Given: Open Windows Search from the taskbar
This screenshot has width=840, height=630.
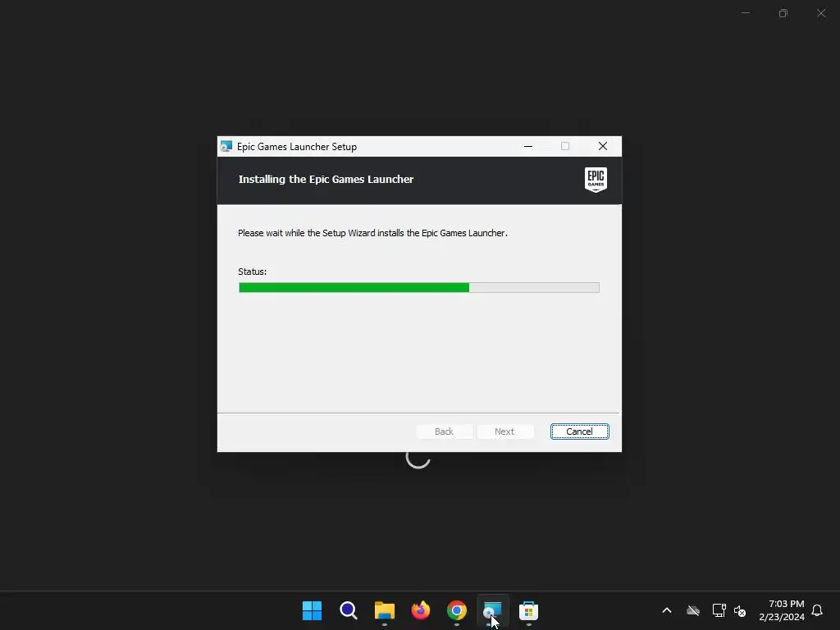Looking at the screenshot, I should 348,610.
